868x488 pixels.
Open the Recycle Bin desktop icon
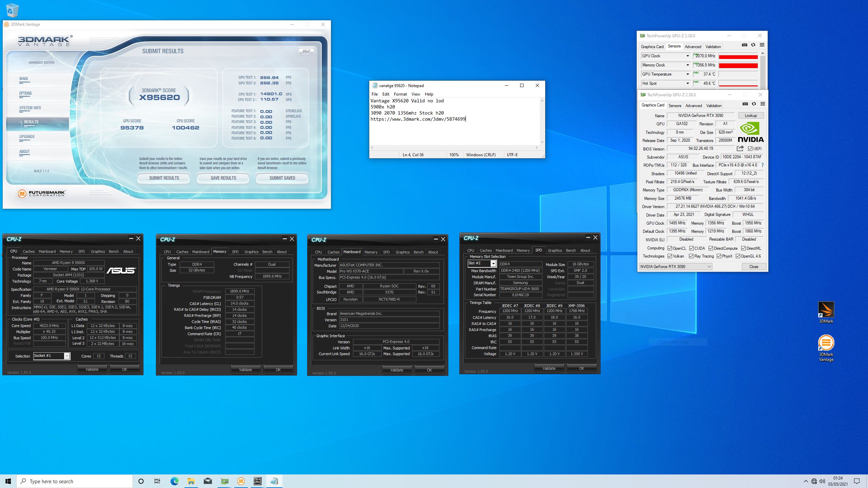pyautogui.click(x=12, y=10)
